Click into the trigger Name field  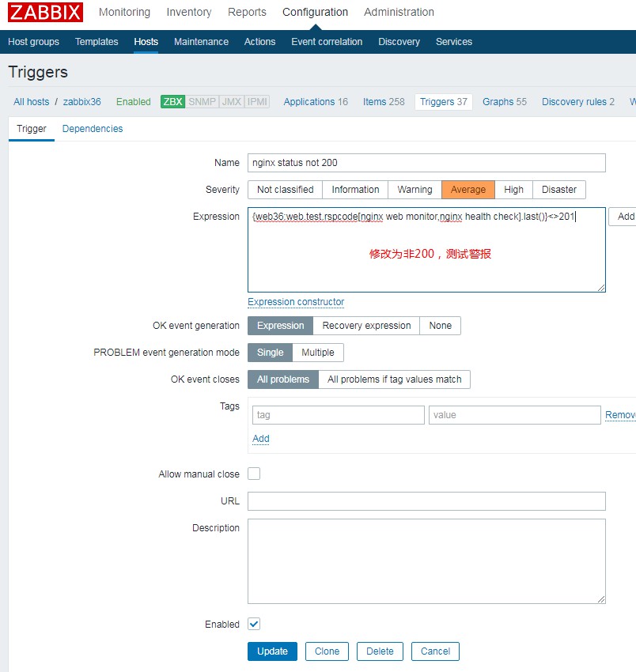click(x=426, y=163)
